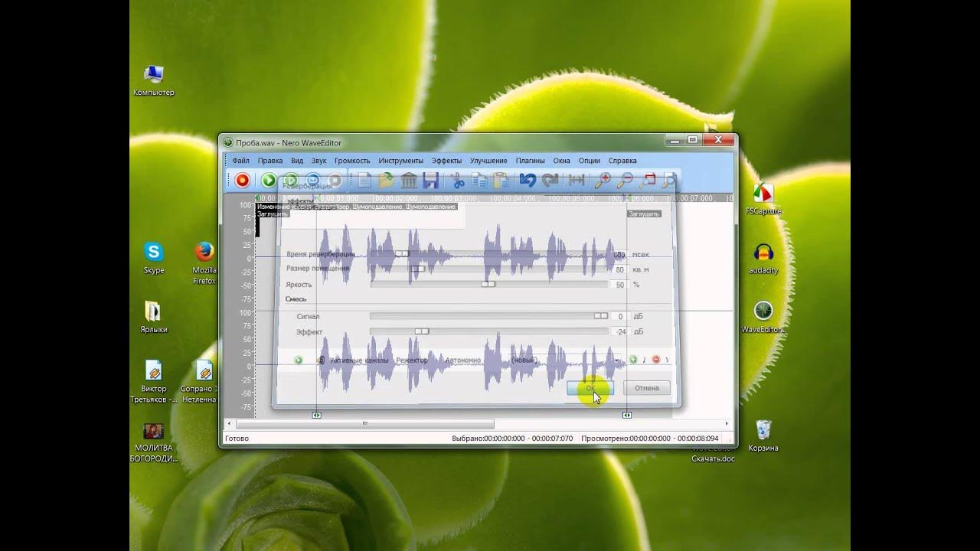The image size is (980, 551).
Task: Open Mozilla Firefox desktop shortcut
Action: click(x=204, y=263)
